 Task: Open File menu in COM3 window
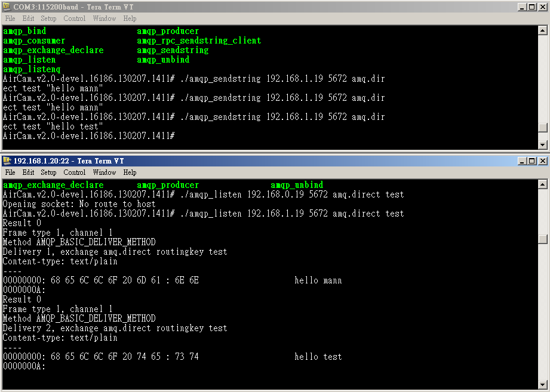(x=10, y=18)
